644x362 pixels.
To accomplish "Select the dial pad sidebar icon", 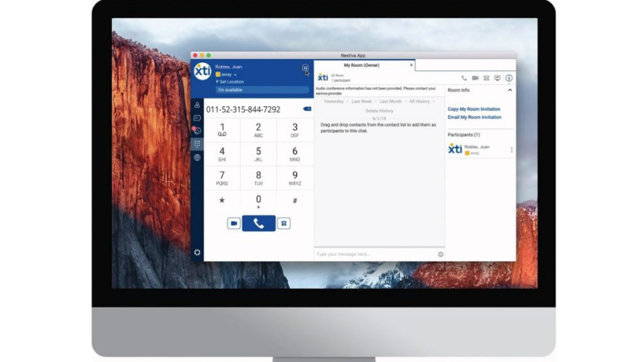I will tap(197, 144).
